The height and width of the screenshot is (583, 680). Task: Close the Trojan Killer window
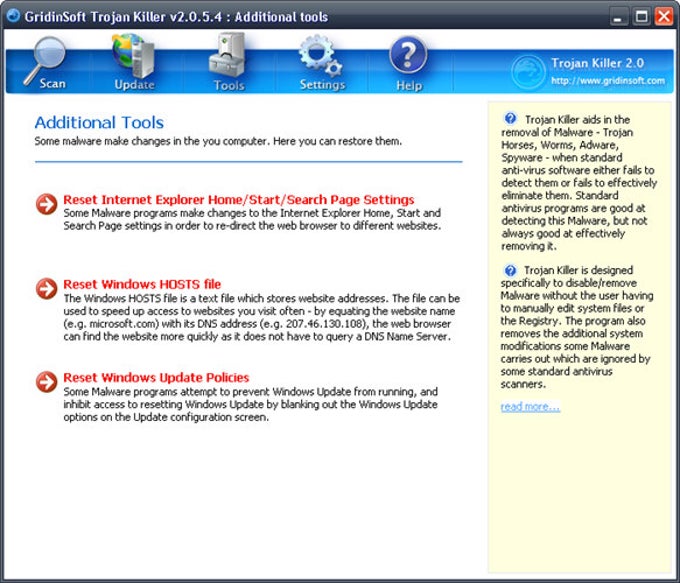(664, 17)
